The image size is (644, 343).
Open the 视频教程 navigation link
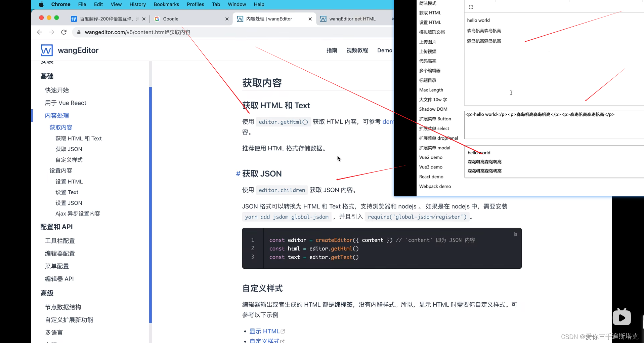pos(357,50)
